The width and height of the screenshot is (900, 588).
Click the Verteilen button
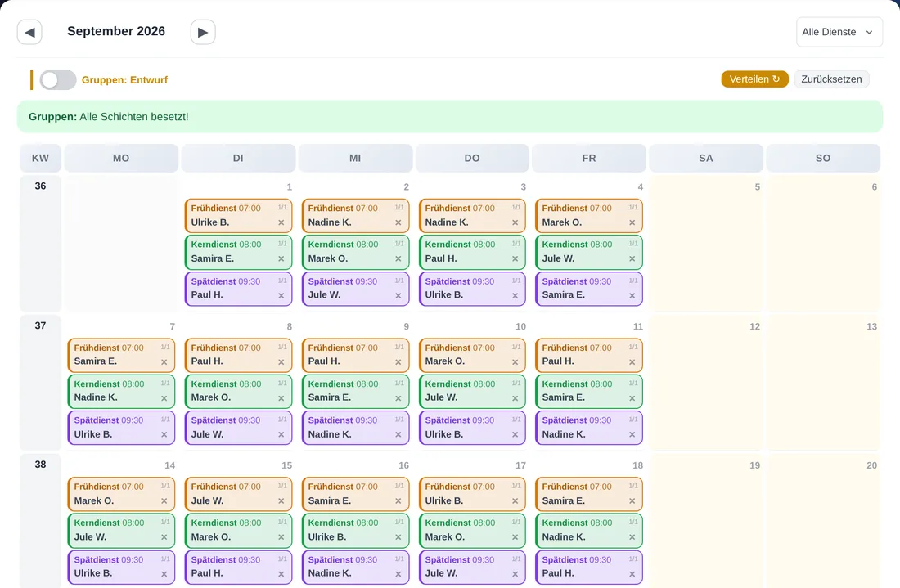tap(755, 79)
